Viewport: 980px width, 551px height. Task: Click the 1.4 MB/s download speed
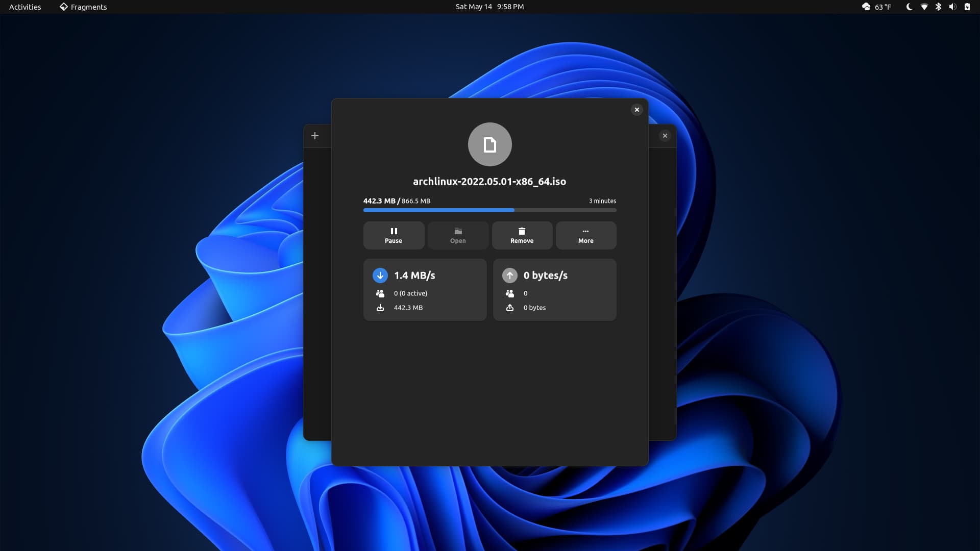click(x=414, y=275)
